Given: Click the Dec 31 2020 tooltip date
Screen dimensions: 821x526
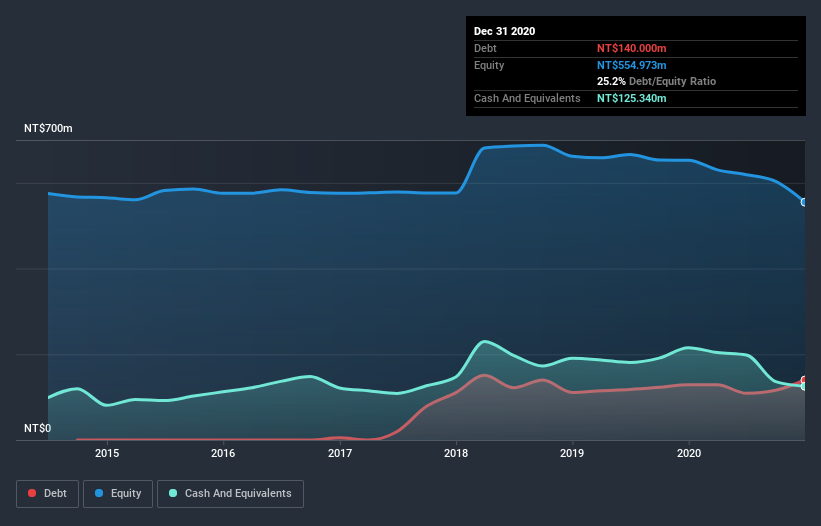Looking at the screenshot, I should coord(504,31).
